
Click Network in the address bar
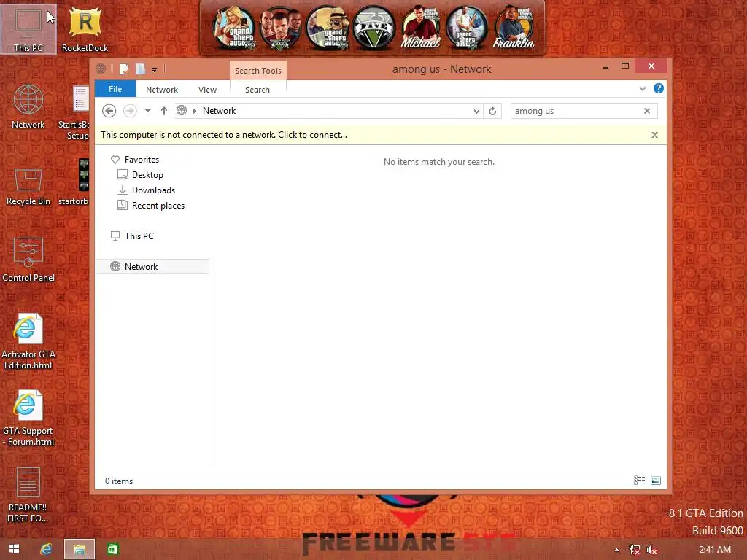pyautogui.click(x=219, y=111)
